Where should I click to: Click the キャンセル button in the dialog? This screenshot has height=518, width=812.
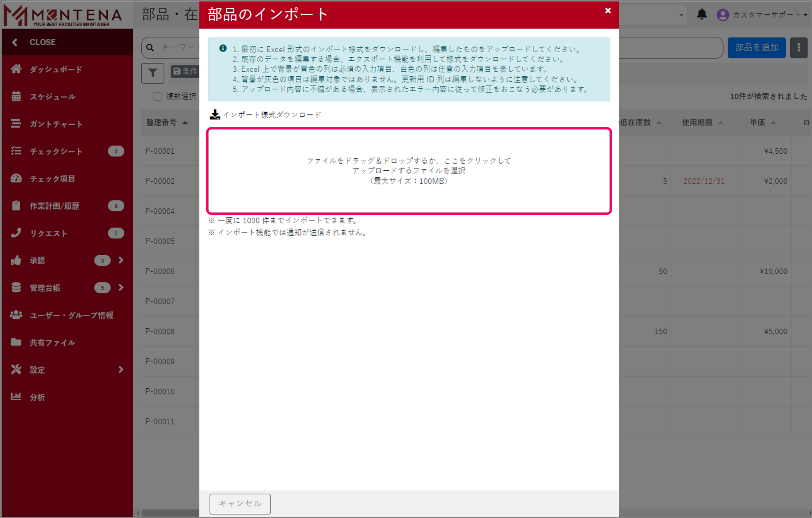(x=240, y=504)
